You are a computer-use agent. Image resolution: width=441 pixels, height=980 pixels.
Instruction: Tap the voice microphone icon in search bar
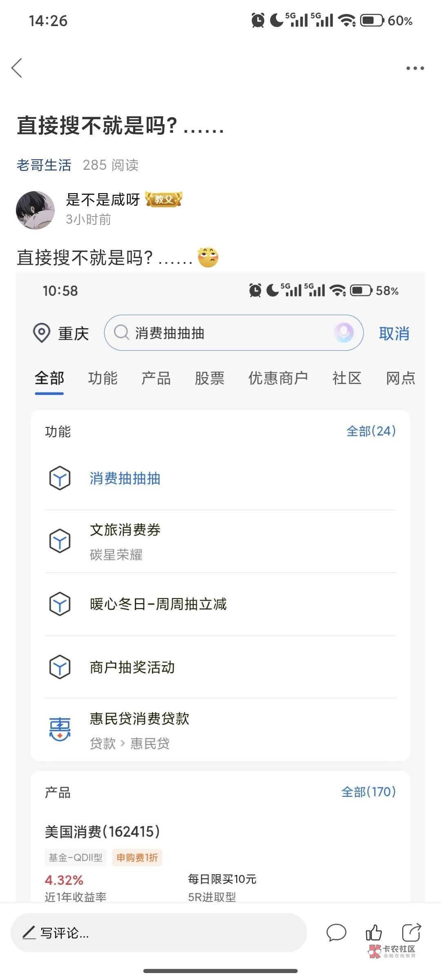click(344, 332)
